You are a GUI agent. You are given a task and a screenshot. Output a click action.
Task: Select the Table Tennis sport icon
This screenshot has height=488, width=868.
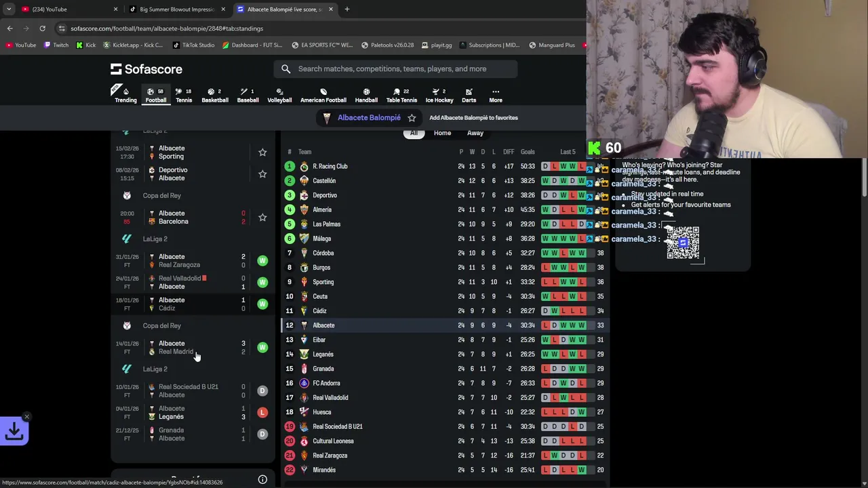click(401, 95)
